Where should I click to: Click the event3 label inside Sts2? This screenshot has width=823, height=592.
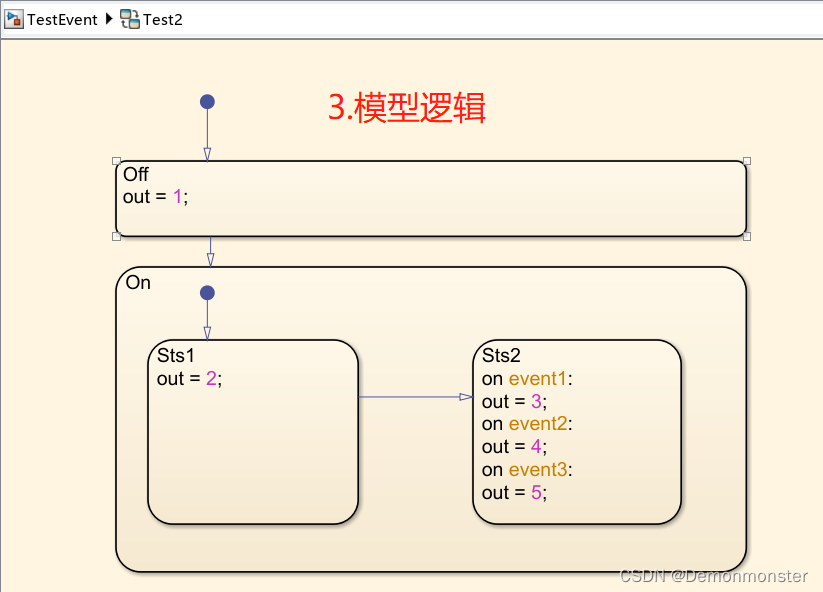(539, 469)
